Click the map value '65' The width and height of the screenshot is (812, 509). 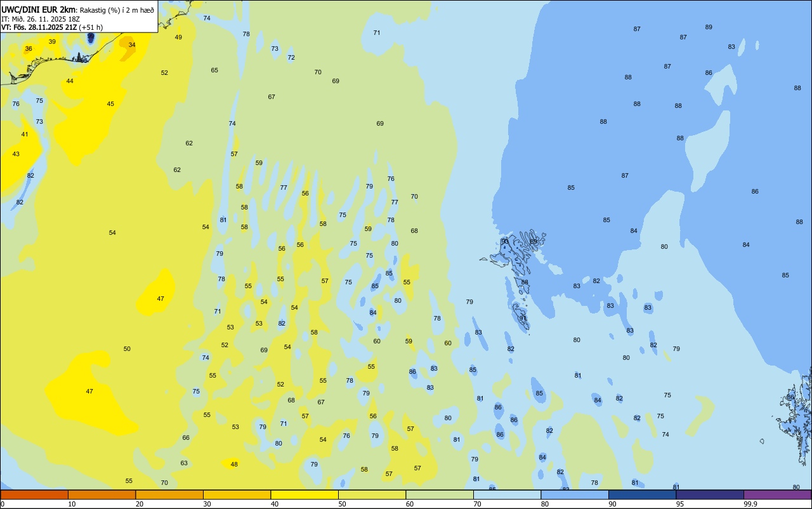point(214,70)
